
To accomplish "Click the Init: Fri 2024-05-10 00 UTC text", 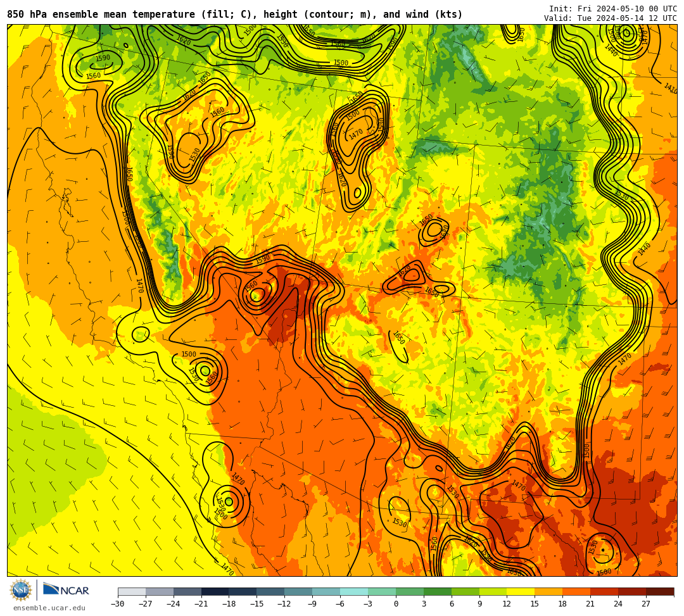I will (613, 9).
